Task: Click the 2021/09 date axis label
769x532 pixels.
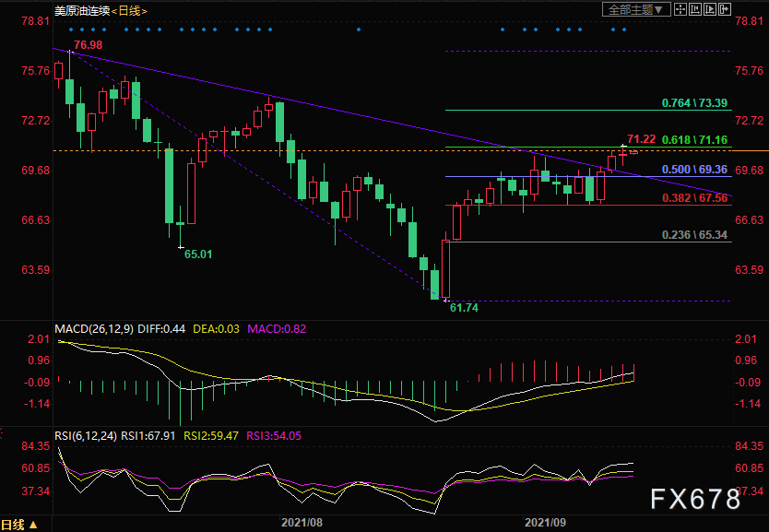Action: 545,523
